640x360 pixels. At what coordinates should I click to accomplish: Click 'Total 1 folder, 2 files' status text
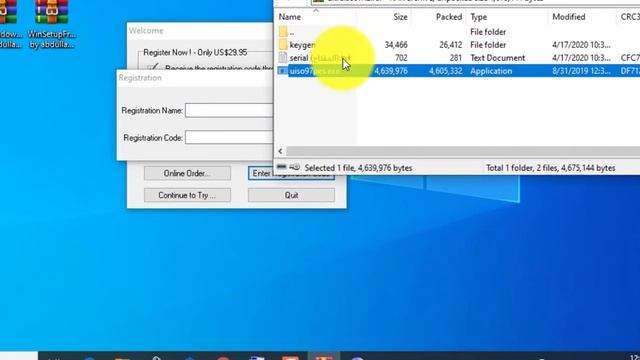pyautogui.click(x=550, y=168)
